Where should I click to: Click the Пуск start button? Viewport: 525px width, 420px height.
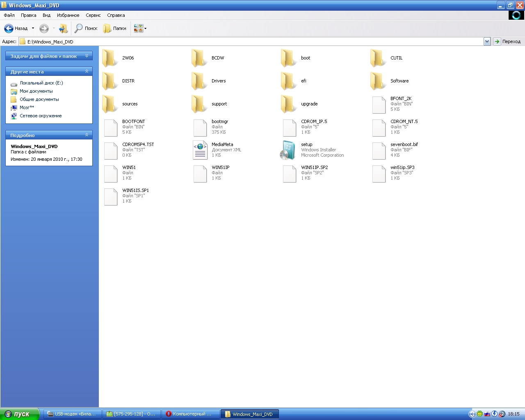20,414
